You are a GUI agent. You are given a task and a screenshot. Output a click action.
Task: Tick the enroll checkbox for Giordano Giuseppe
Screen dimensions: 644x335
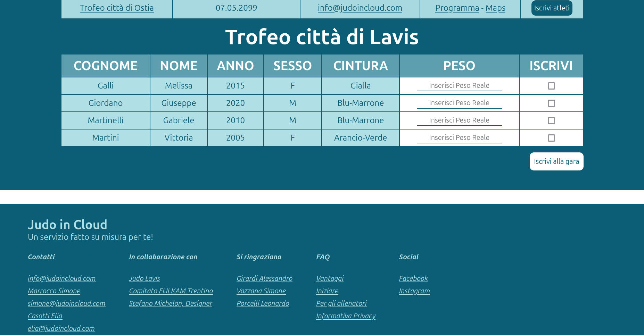551,103
